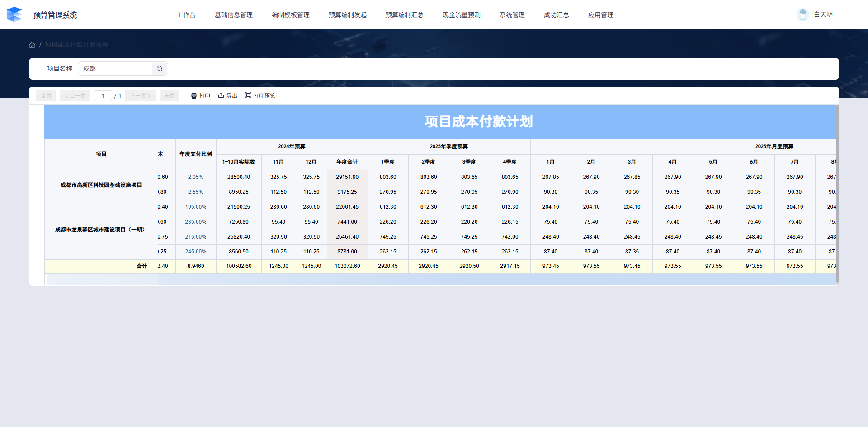The width and height of the screenshot is (868, 427).
Task: Click the budget system logo icon
Action: coord(14,14)
